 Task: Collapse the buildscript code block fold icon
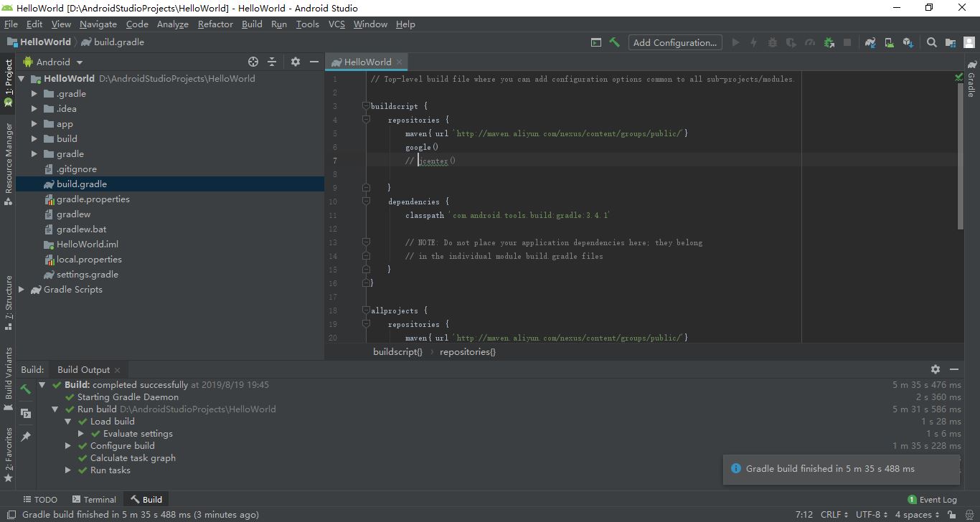366,106
